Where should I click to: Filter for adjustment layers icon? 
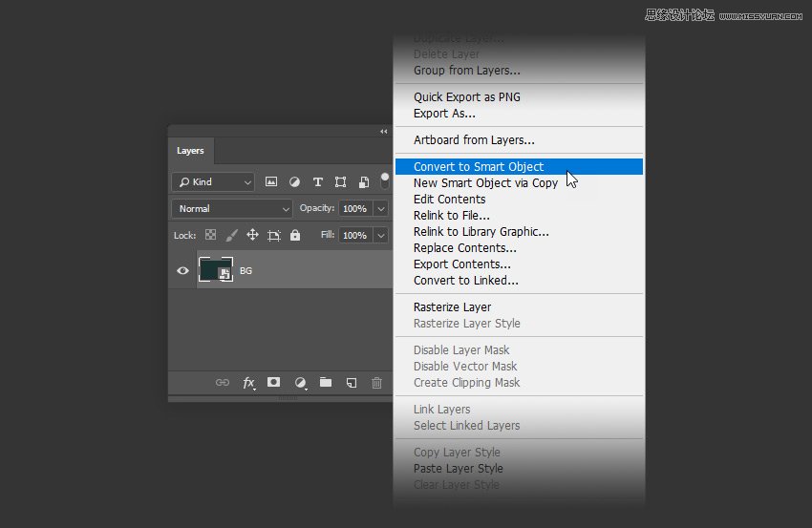tap(294, 181)
